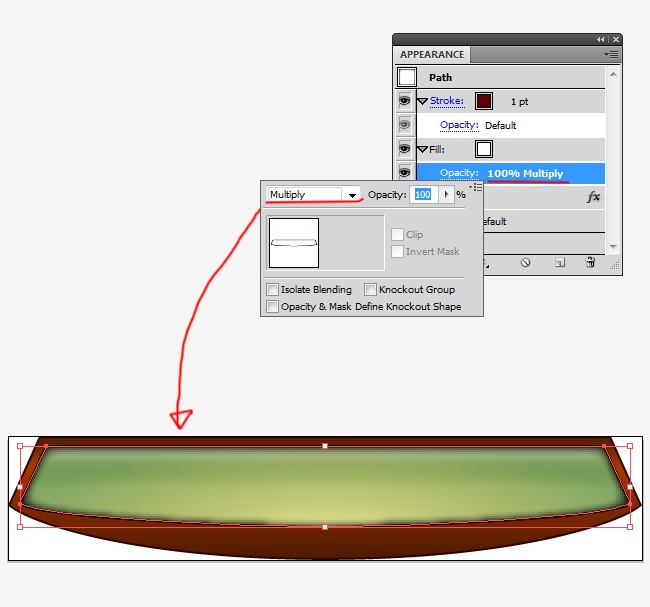Check Opacity & Mask Define Knockout Shape
This screenshot has width=650, height=607.
272,306
